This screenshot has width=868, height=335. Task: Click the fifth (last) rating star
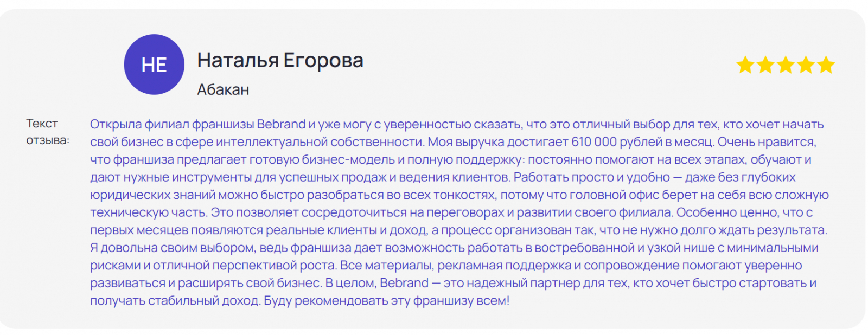tap(826, 66)
